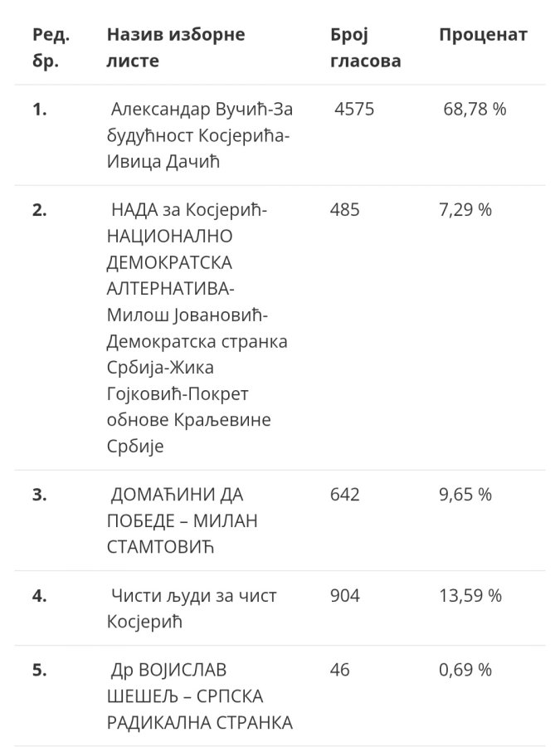560x747 pixels.
Task: Click row number 3. in first column
Action: tap(40, 495)
